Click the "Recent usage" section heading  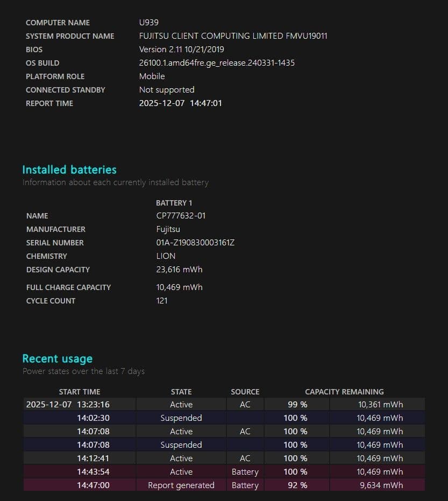58,358
